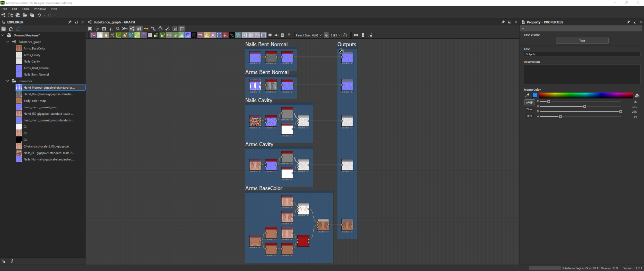Toggle the stacked node display button
This screenshot has height=271, width=644.
tap(139, 29)
